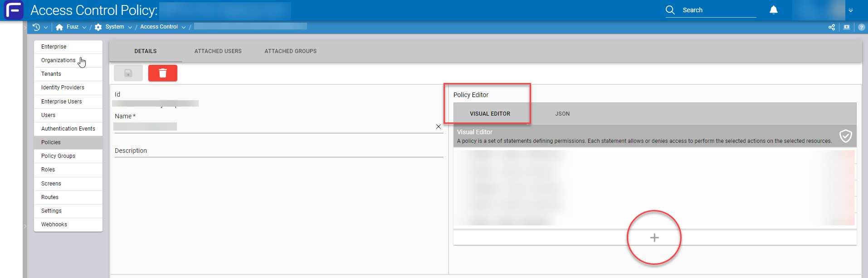Expand the history dropdown arrow
The image size is (868, 278).
[46, 27]
